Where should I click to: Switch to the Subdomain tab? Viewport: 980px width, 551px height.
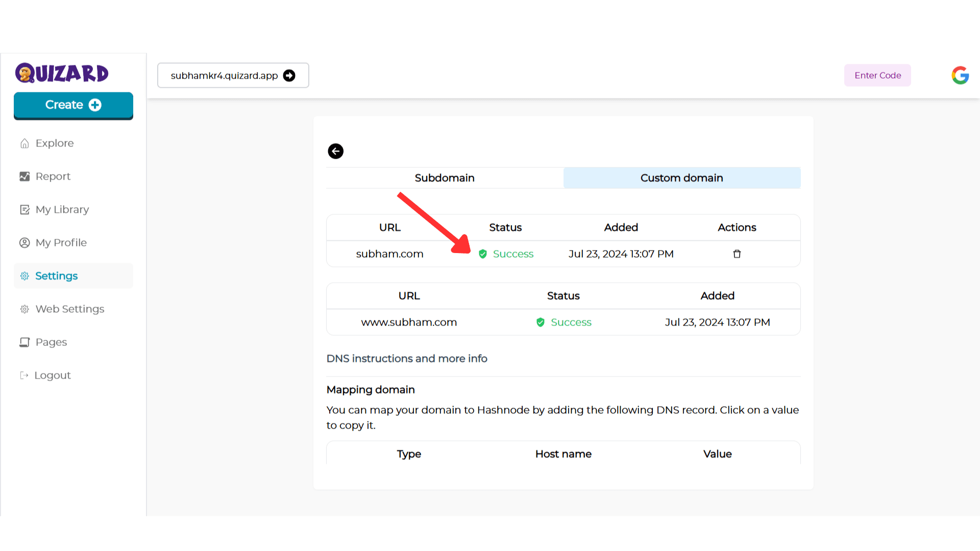[445, 178]
